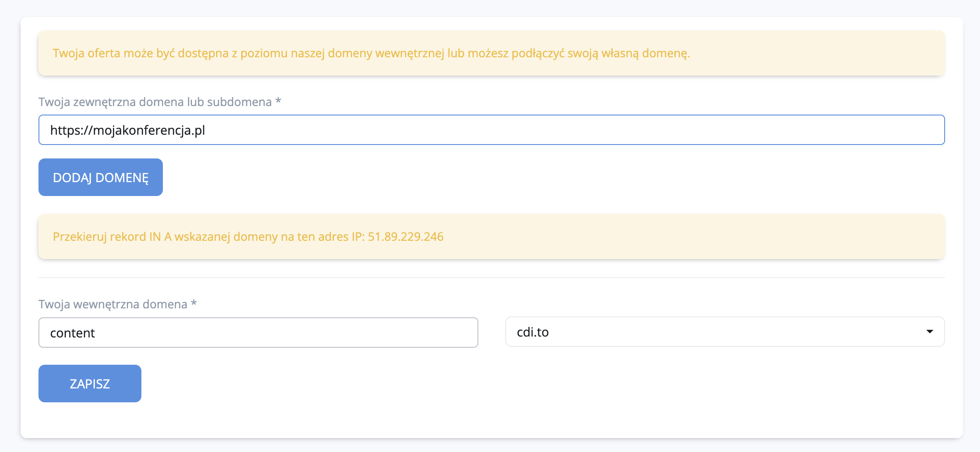Image resolution: width=980 pixels, height=452 pixels.
Task: Click the external domain input field
Action: pos(491,130)
